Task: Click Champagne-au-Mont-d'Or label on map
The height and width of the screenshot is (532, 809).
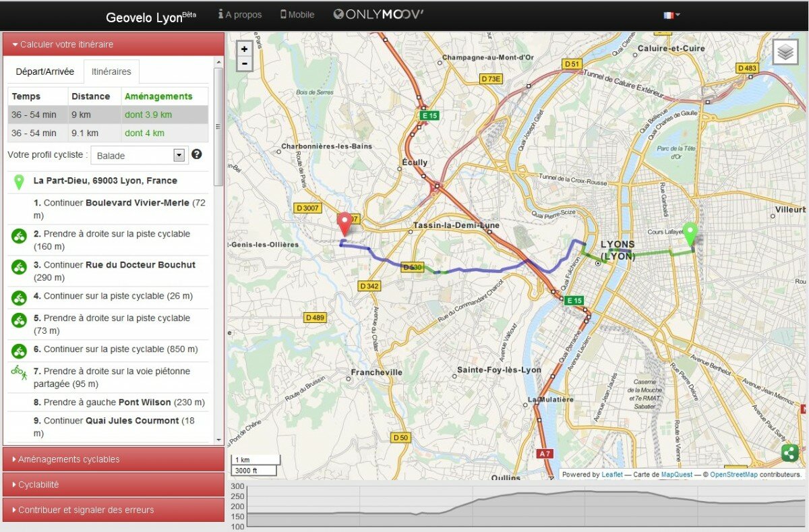Action: click(x=487, y=57)
